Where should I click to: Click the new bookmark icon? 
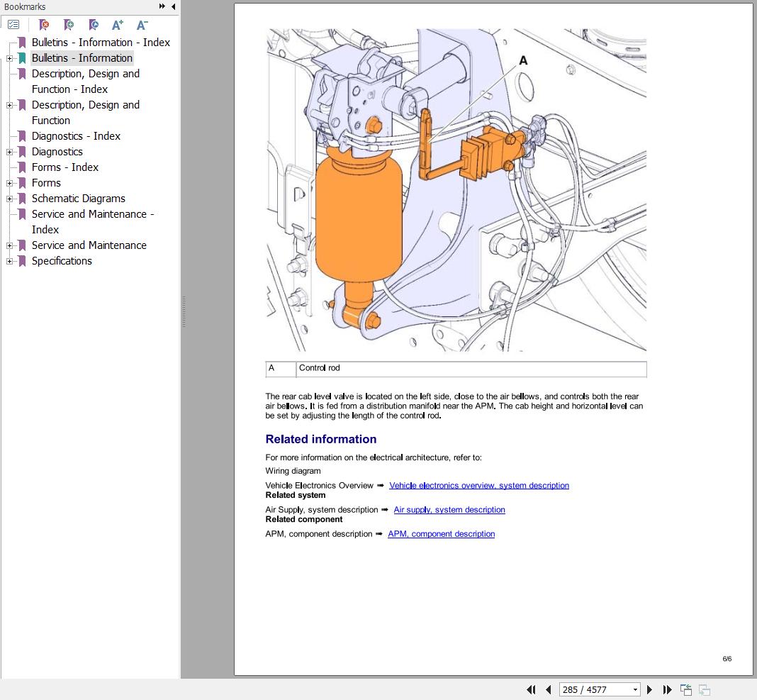click(69, 24)
